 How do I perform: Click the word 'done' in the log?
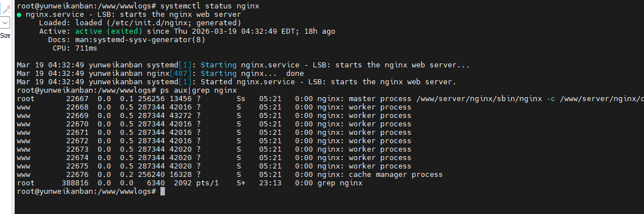295,74
